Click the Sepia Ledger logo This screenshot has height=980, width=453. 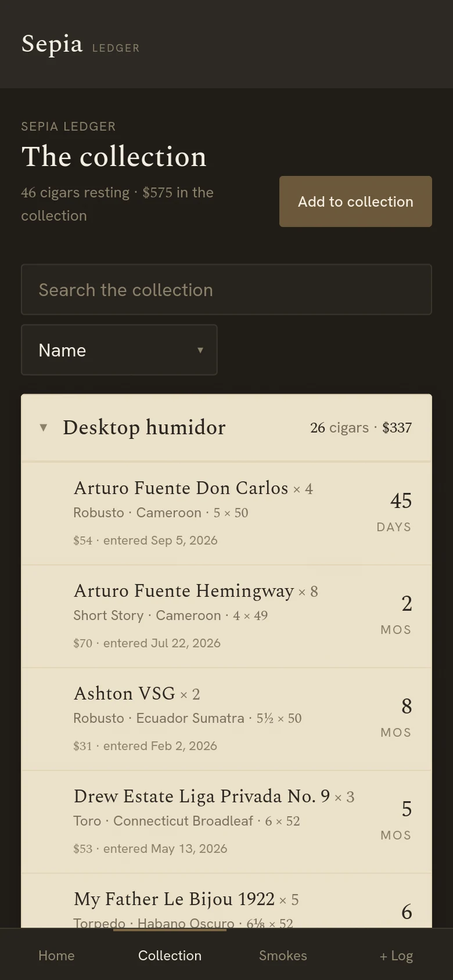80,44
